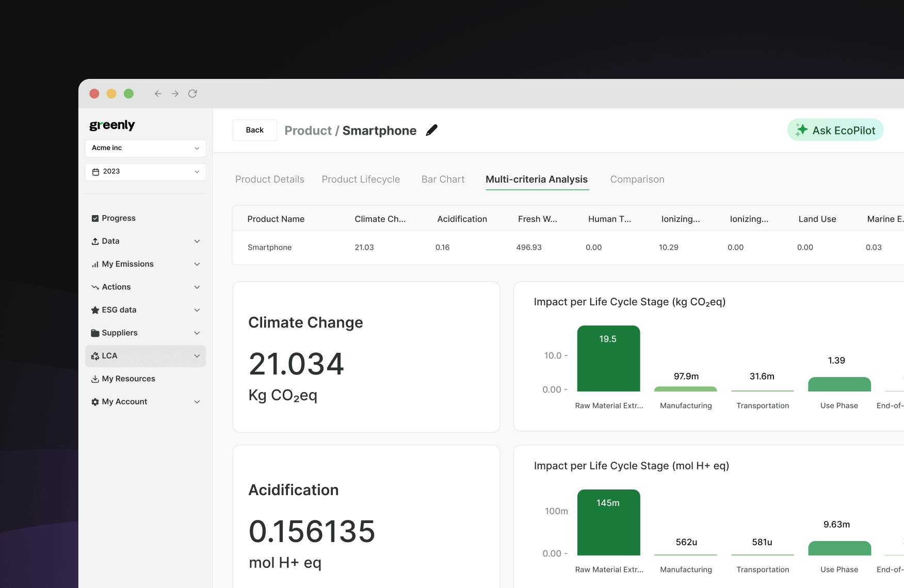904x588 pixels.
Task: Click the browser forward arrow icon
Action: 175,93
